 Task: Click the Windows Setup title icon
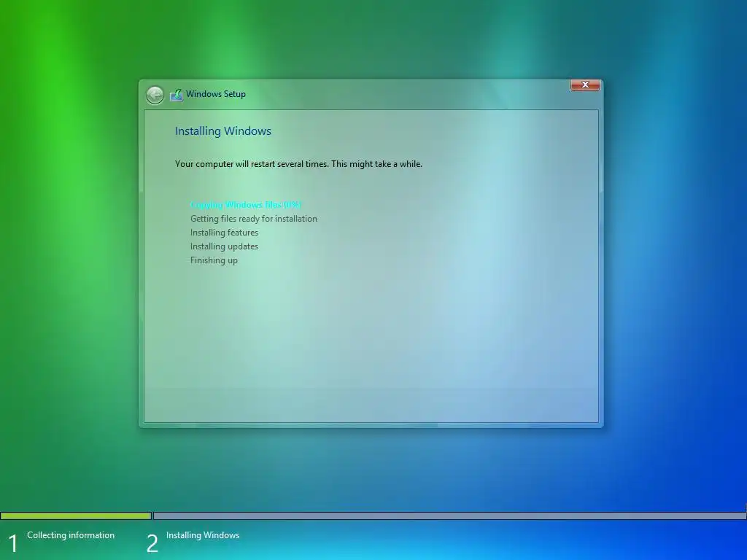click(x=177, y=95)
